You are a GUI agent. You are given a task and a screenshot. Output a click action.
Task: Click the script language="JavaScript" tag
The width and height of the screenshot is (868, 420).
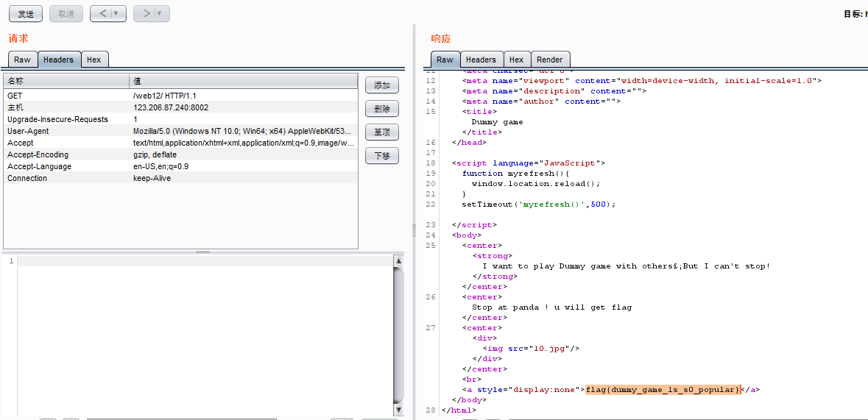coord(529,163)
